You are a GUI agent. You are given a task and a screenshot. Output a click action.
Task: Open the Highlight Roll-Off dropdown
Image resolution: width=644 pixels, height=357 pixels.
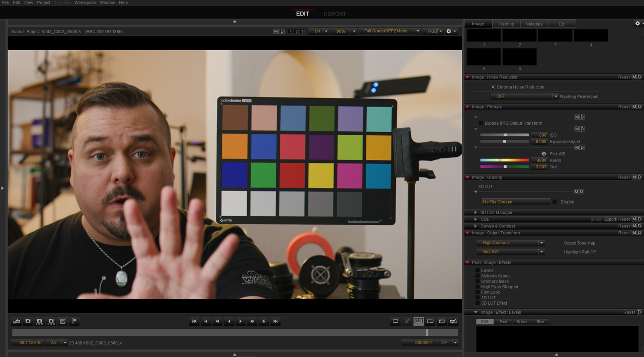point(510,252)
